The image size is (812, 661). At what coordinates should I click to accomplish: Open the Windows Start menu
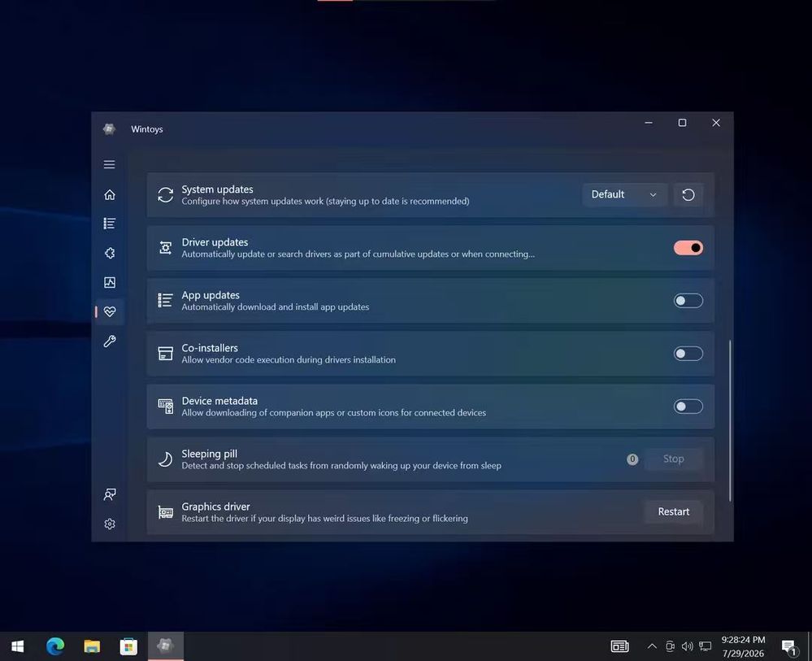pos(18,646)
